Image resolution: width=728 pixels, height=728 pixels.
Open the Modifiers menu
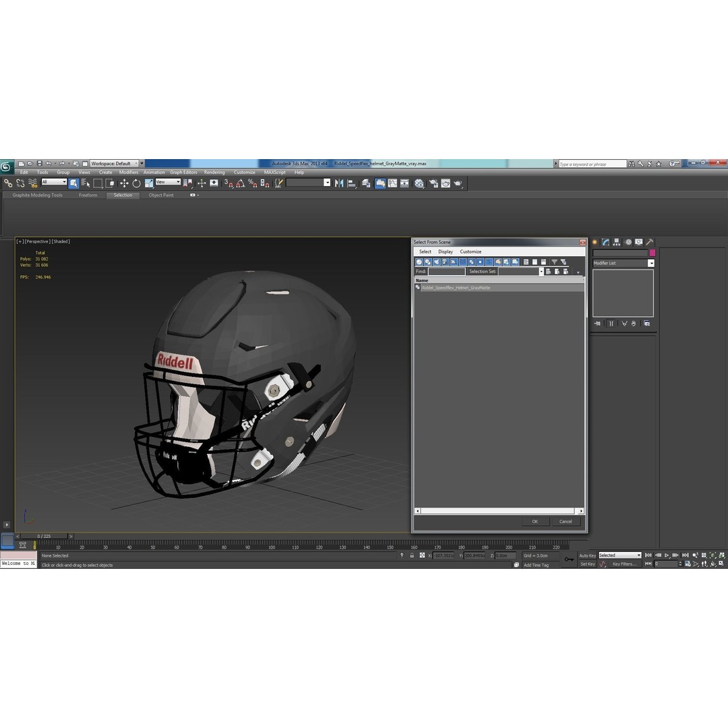[x=129, y=173]
